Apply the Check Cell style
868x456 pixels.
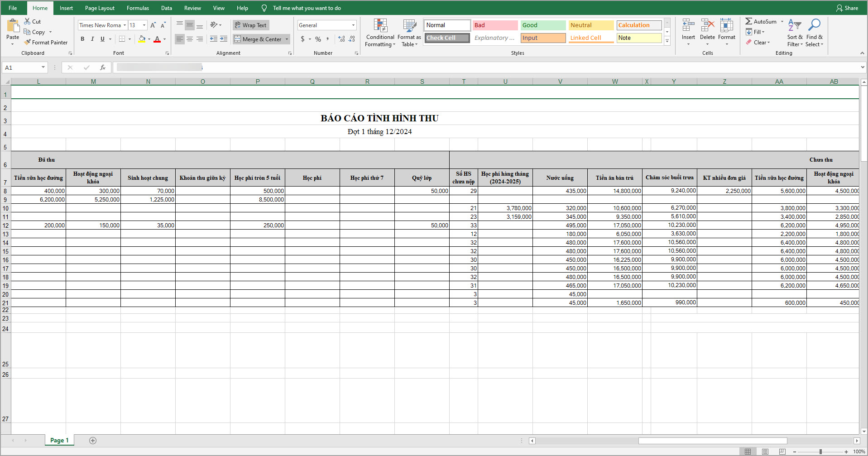(447, 38)
